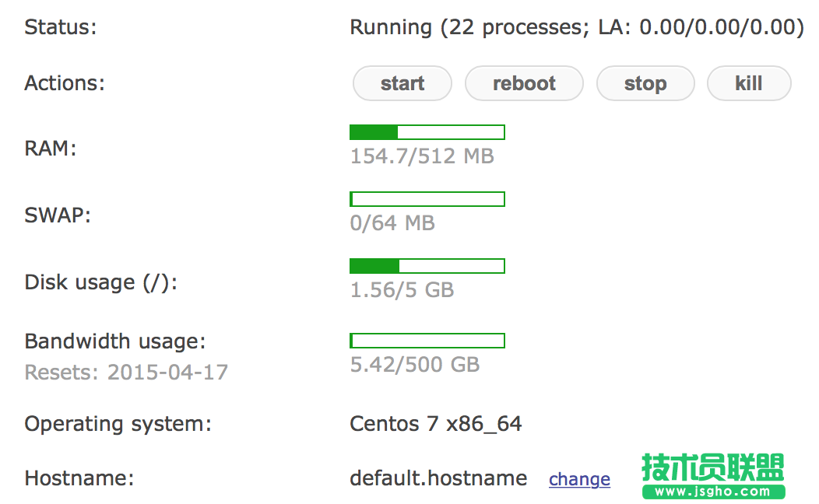Click the default.hostname value
Viewport: 819px width, 504px height.
[x=438, y=478]
